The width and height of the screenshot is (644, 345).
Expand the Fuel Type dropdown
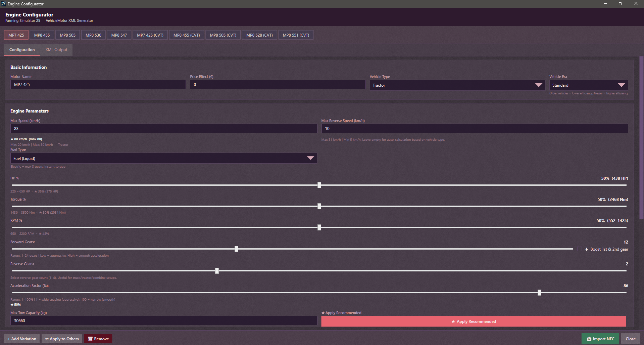[x=164, y=158]
